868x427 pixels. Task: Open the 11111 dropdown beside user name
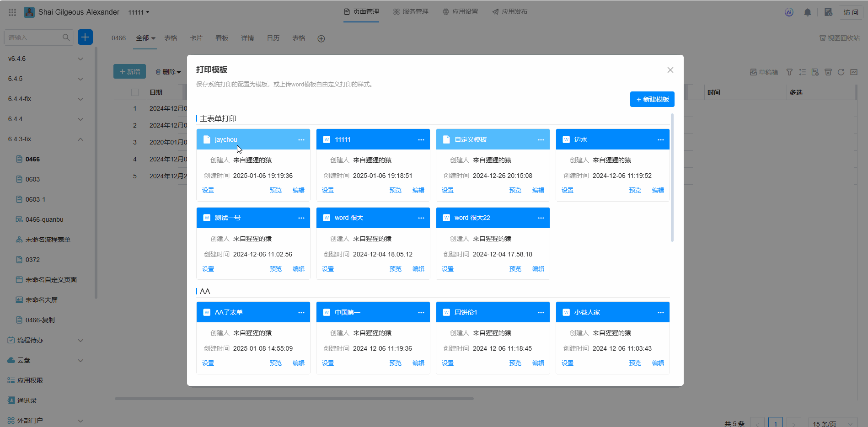tap(139, 12)
